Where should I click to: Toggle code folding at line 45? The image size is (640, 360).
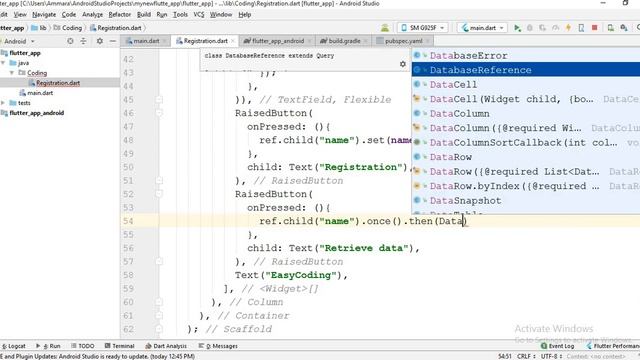click(x=159, y=100)
